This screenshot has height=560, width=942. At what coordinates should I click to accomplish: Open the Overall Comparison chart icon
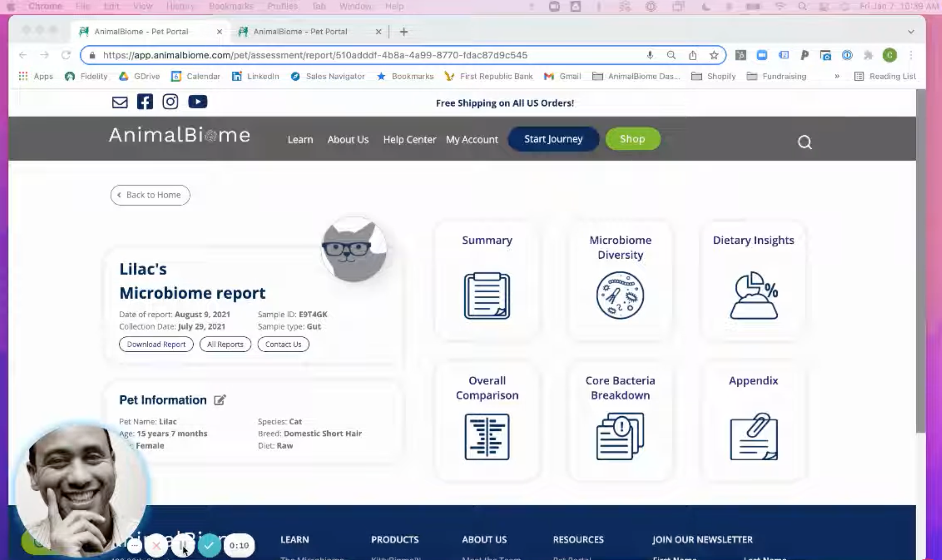487,436
